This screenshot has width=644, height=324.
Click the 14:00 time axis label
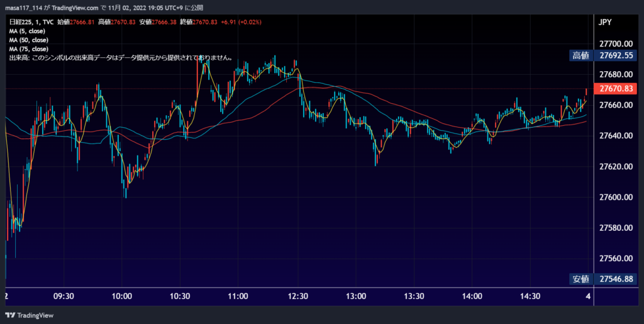(x=472, y=296)
